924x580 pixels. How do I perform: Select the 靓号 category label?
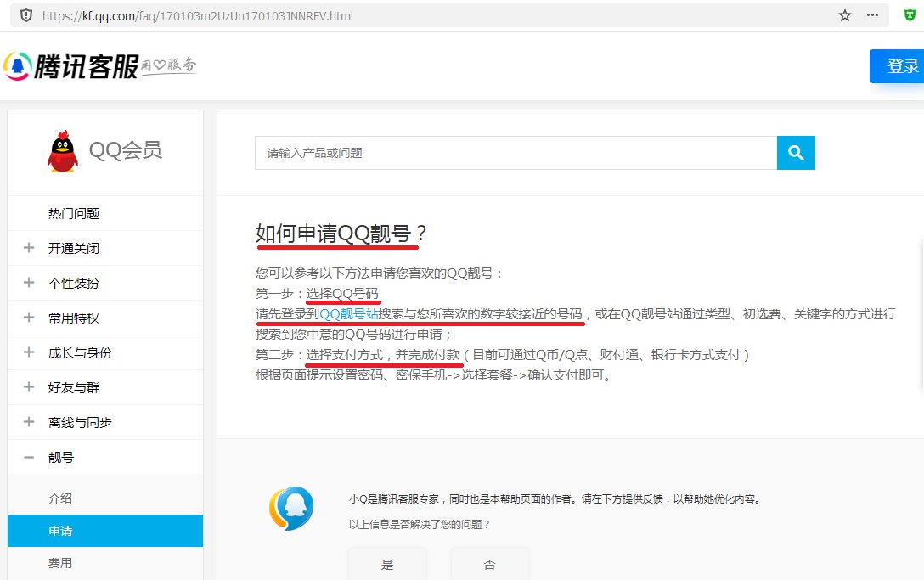(x=60, y=457)
